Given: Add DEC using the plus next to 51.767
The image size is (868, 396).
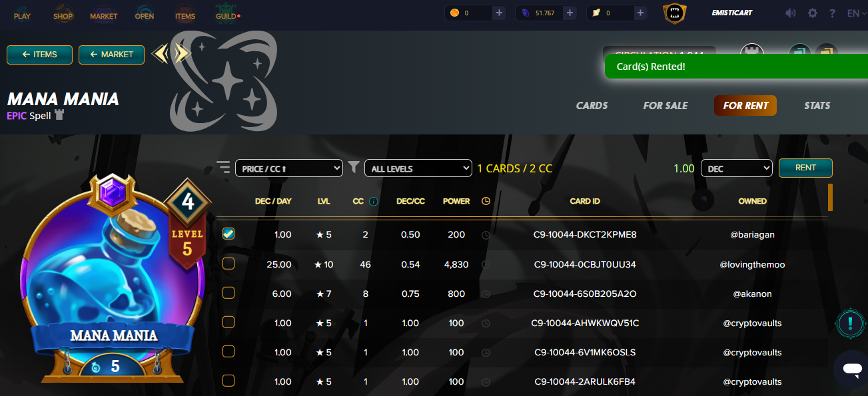Looking at the screenshot, I should (x=570, y=13).
